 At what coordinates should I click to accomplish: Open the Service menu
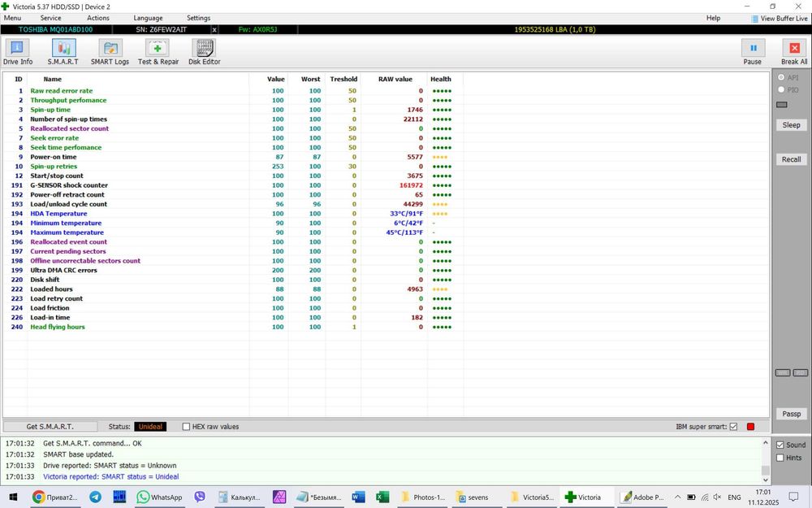pyautogui.click(x=50, y=18)
